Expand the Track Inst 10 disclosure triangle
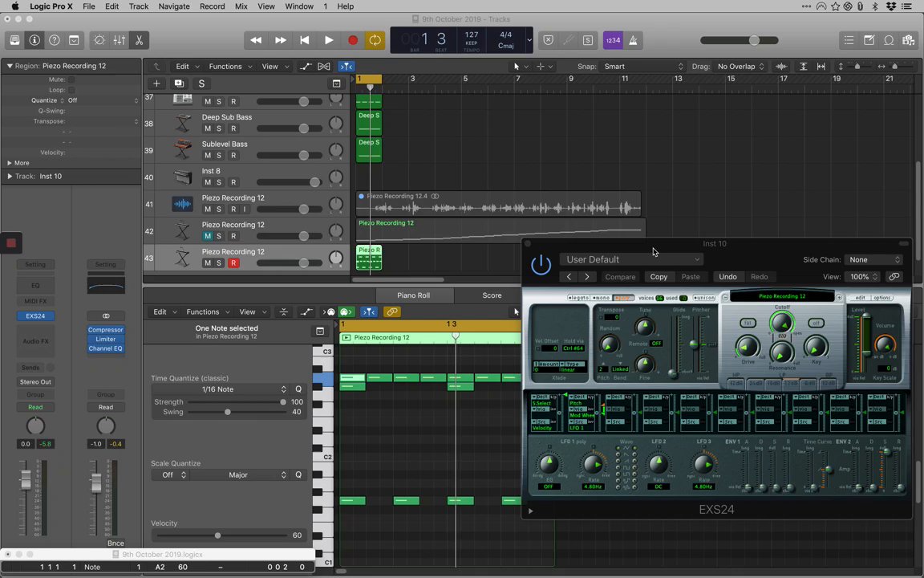The image size is (924, 578). click(x=10, y=176)
